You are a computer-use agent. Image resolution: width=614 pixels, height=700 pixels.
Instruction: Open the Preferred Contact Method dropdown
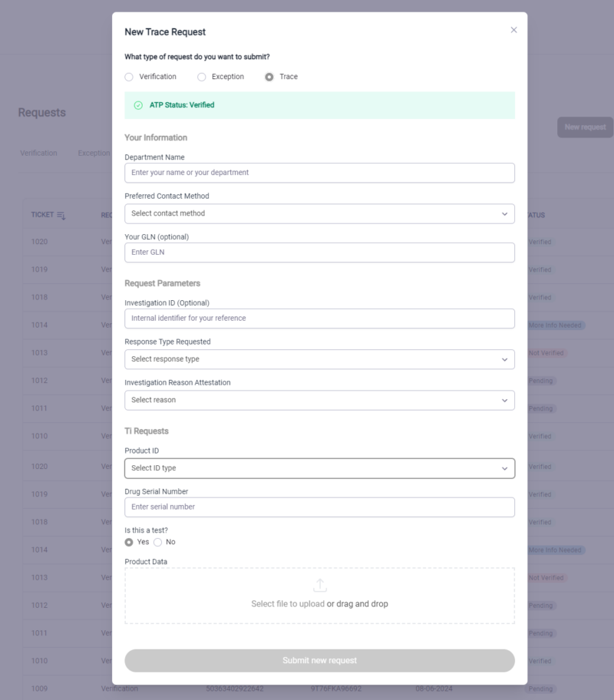(319, 213)
